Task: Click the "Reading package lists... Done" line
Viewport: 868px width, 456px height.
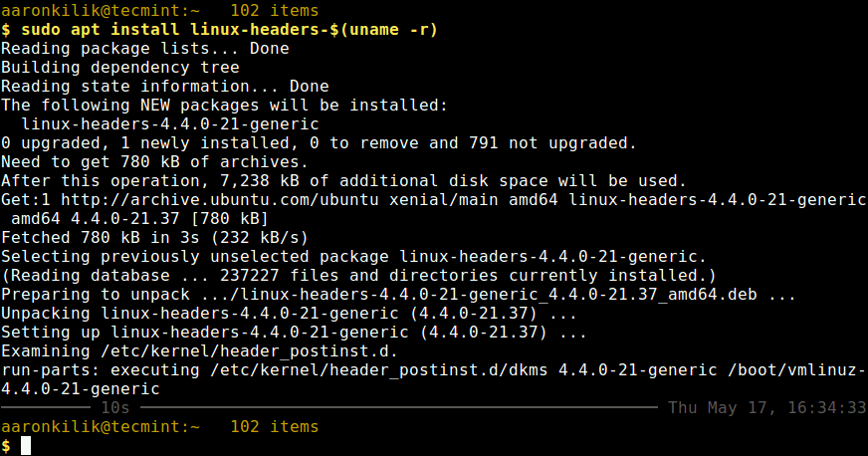Action: coord(145,48)
